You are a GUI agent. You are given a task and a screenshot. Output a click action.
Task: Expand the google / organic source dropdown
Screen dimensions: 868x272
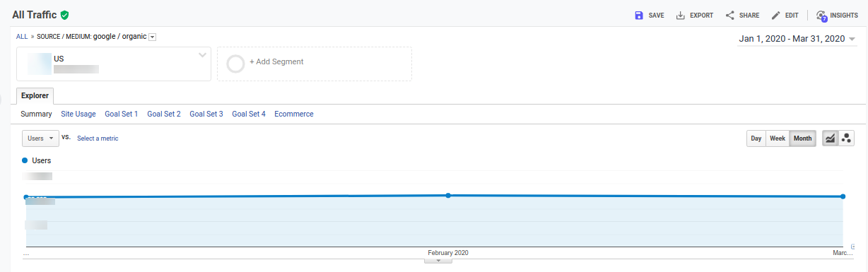pos(152,37)
